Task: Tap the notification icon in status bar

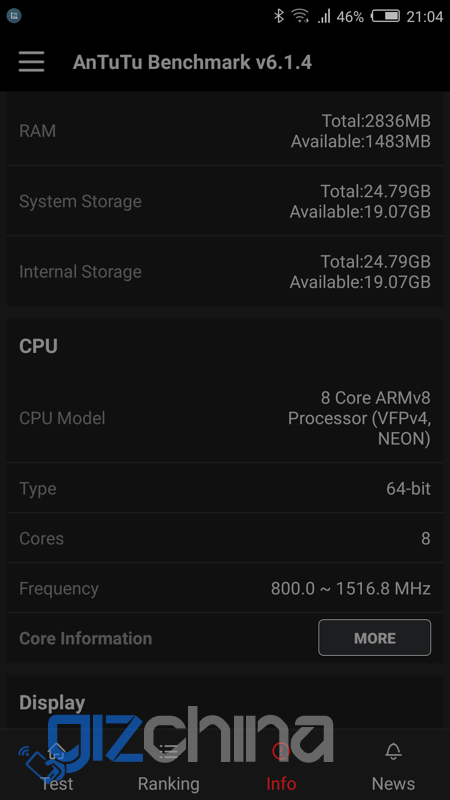Action: pos(14,16)
